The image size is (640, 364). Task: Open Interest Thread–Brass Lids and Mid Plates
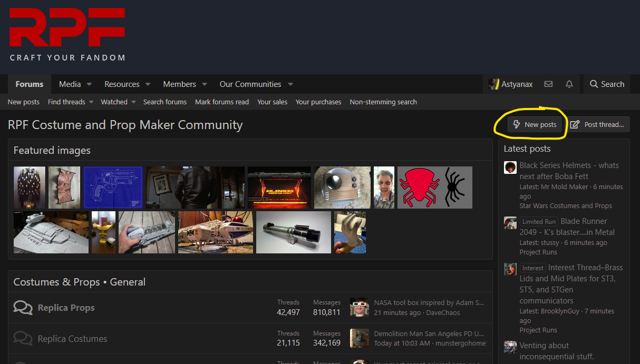pyautogui.click(x=571, y=284)
